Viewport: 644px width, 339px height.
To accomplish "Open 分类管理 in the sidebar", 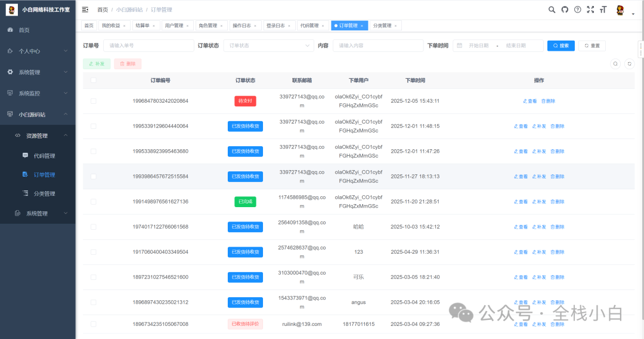I will [x=44, y=193].
